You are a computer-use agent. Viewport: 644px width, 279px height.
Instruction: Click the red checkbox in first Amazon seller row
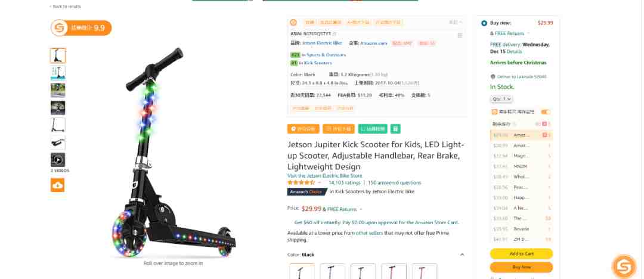pos(544,135)
